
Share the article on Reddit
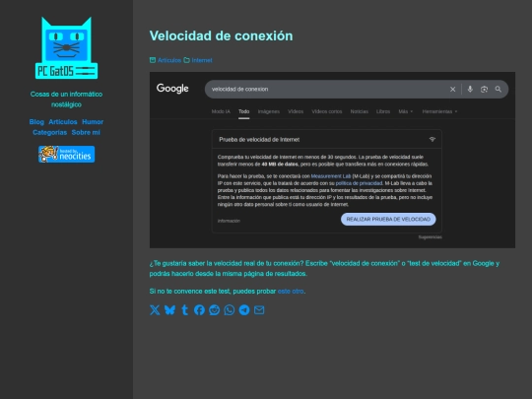[215, 309]
